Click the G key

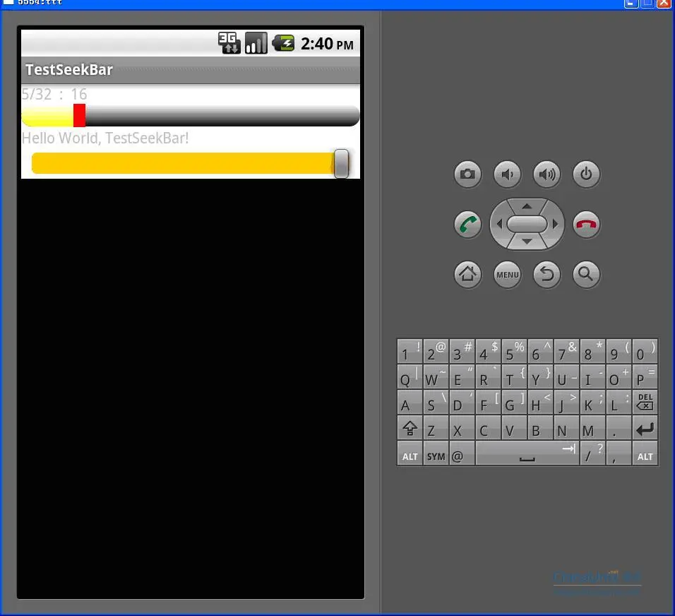(514, 403)
